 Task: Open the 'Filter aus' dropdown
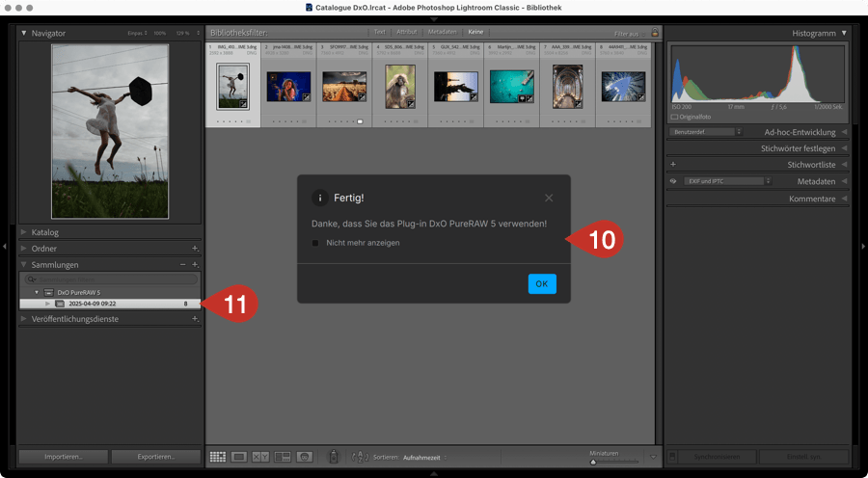(629, 34)
